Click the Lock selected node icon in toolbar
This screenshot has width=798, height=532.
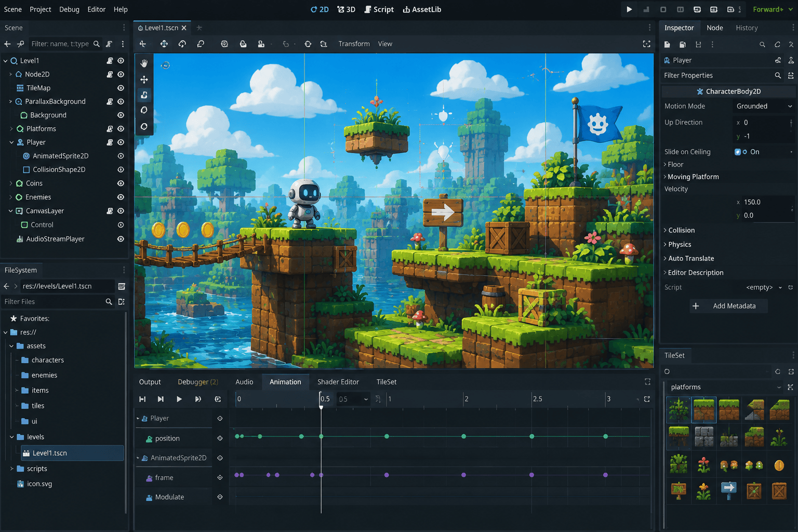243,44
